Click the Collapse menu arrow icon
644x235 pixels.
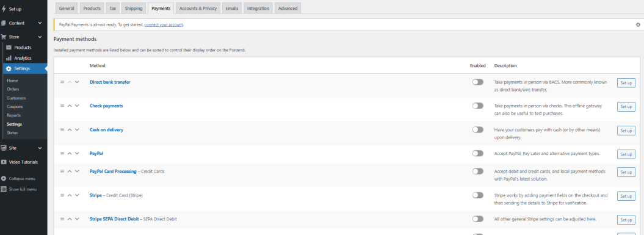pyautogui.click(x=4, y=179)
